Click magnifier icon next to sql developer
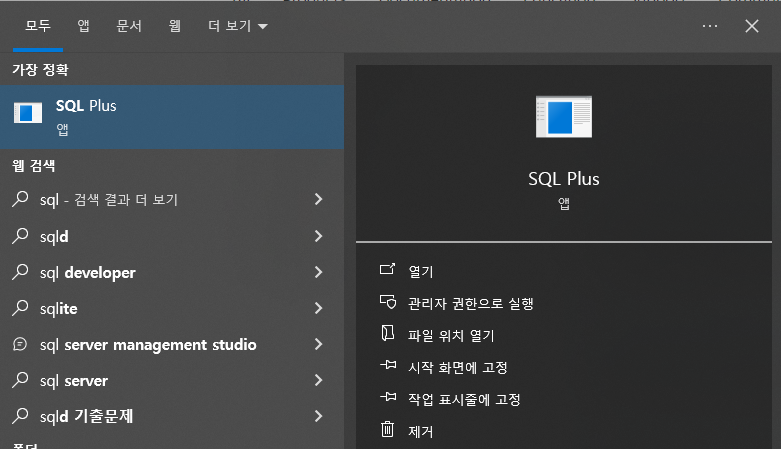Viewport: 781px width, 449px height. pos(20,272)
